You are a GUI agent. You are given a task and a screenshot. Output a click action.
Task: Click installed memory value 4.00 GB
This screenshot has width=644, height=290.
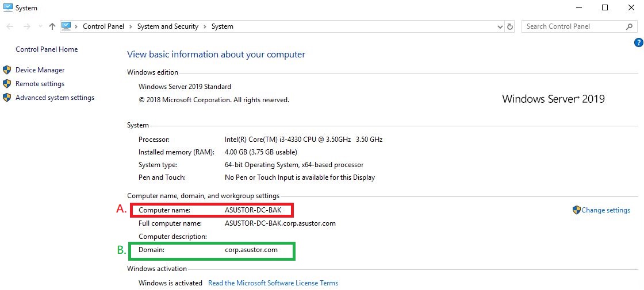(261, 152)
